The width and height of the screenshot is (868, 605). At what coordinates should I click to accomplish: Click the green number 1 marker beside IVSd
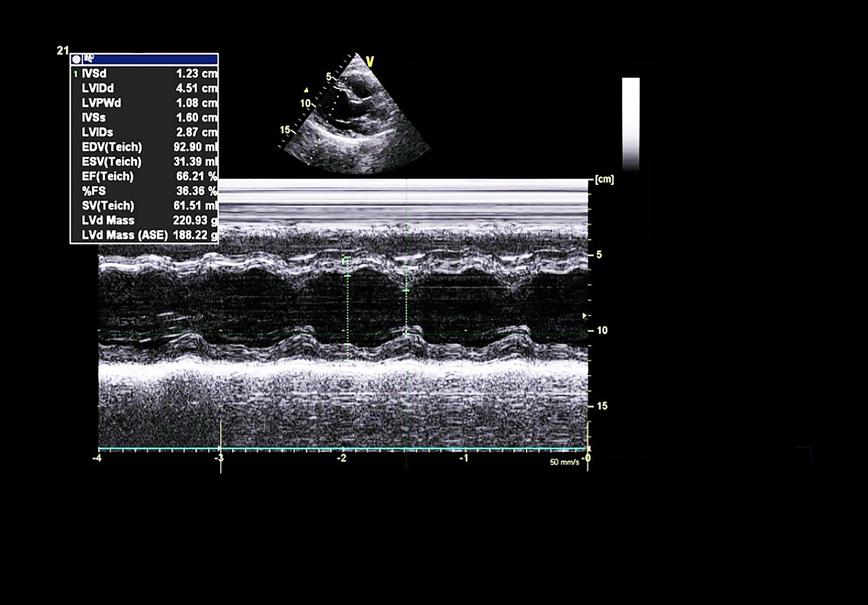pyautogui.click(x=75, y=74)
